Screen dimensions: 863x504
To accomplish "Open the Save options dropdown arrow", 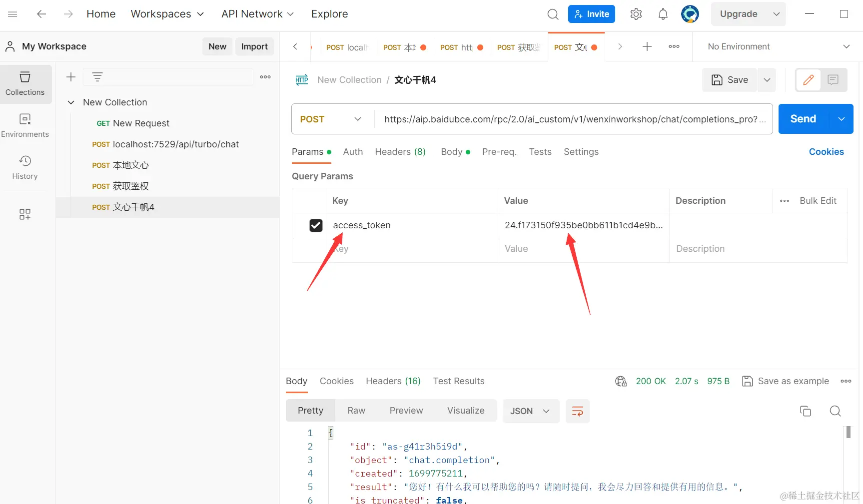I will [767, 80].
